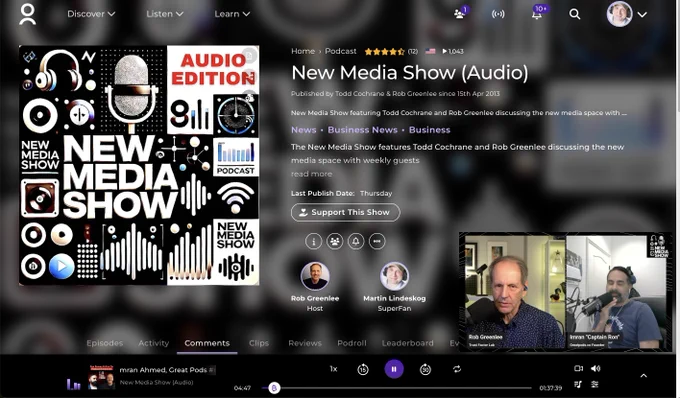680x398 pixels.
Task: Open Martin Lindeskog SuperFan avatar
Action: pyautogui.click(x=394, y=276)
